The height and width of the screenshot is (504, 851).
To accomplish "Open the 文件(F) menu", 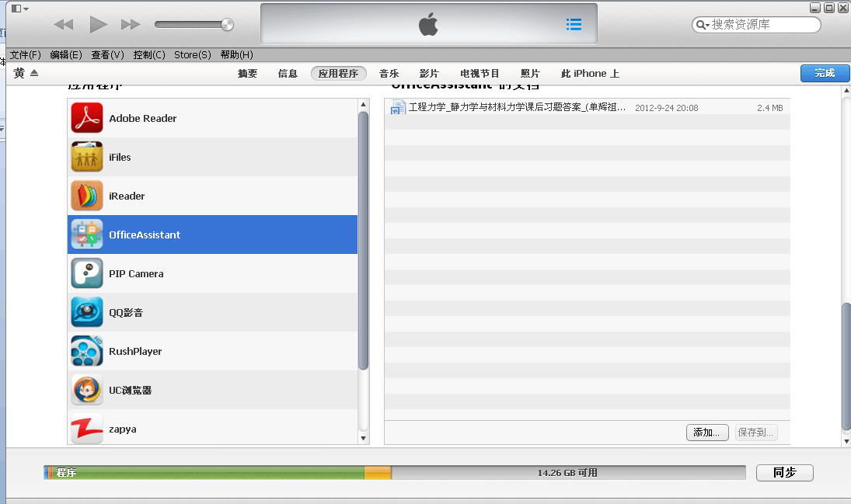I will pos(26,55).
